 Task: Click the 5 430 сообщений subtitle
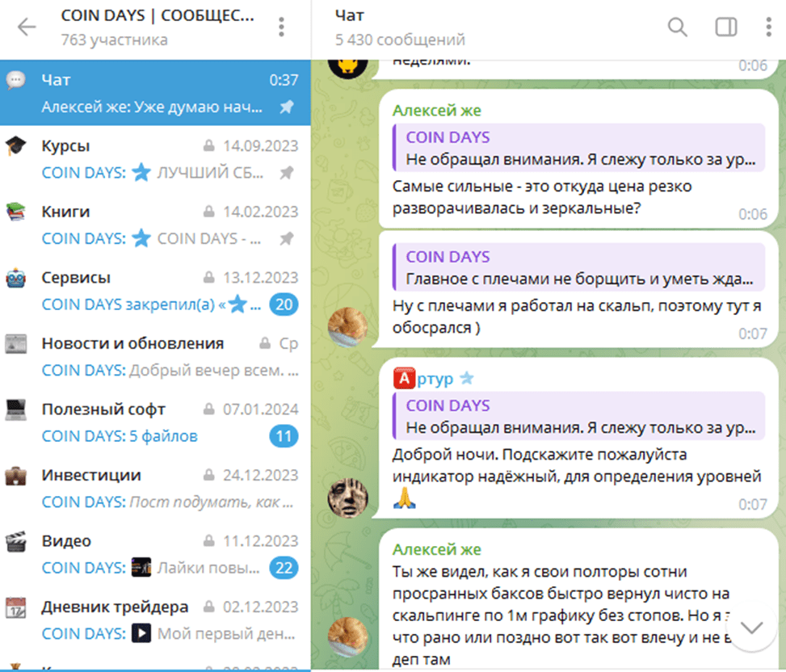400,40
